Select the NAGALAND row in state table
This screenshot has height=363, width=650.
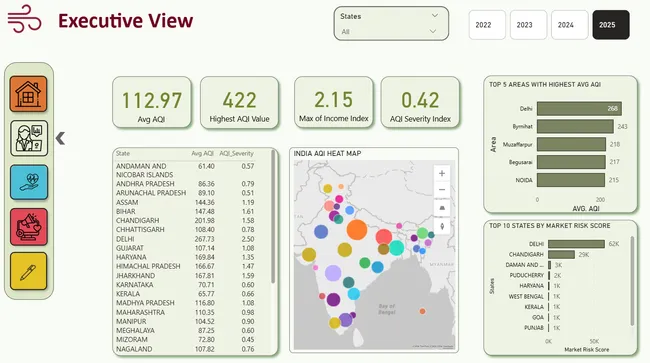pos(185,349)
